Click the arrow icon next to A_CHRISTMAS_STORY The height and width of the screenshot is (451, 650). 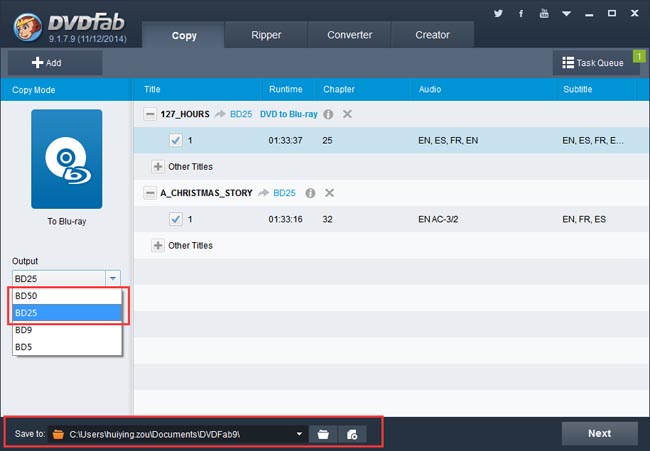(263, 193)
